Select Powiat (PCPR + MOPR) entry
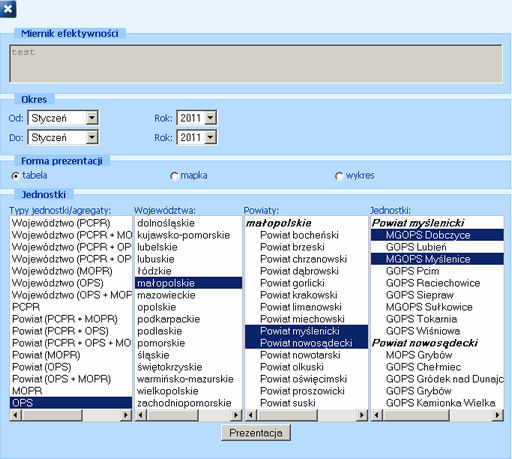Screen dimensions: 512x459 (x=71, y=319)
